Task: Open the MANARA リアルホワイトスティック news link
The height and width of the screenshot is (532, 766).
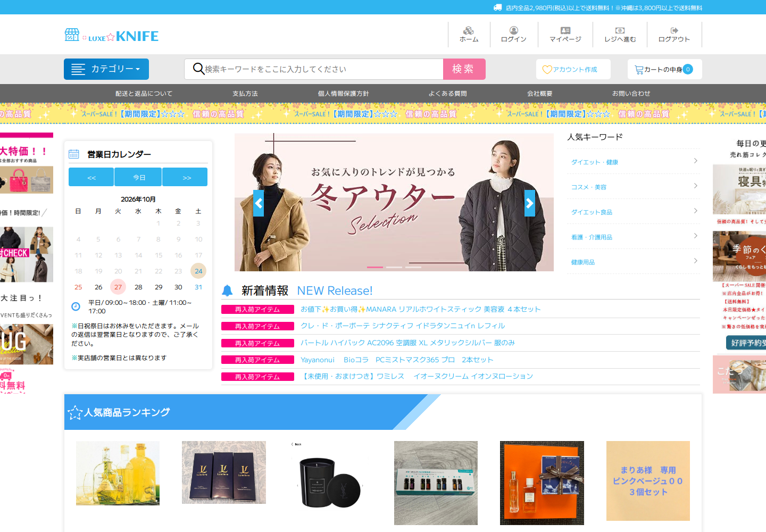Action: [420, 309]
